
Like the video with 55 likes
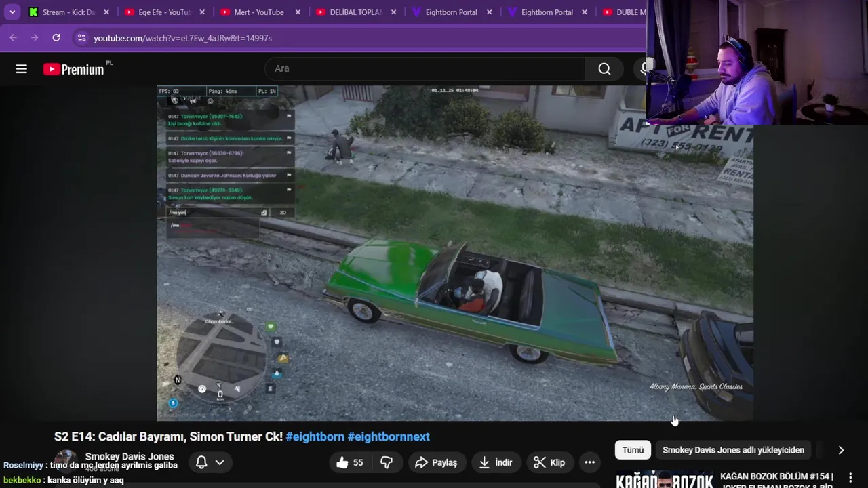[x=350, y=462]
